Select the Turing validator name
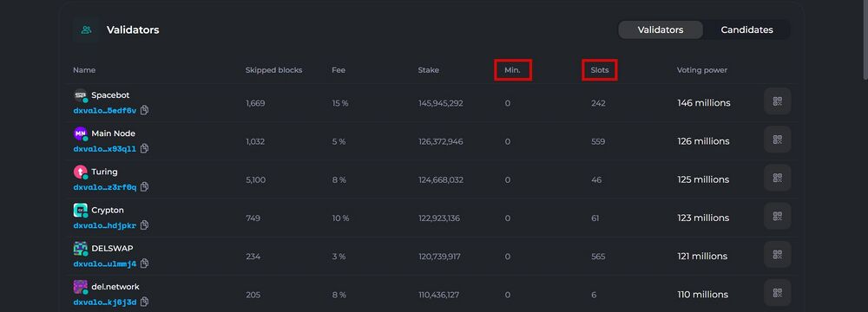 [104, 172]
